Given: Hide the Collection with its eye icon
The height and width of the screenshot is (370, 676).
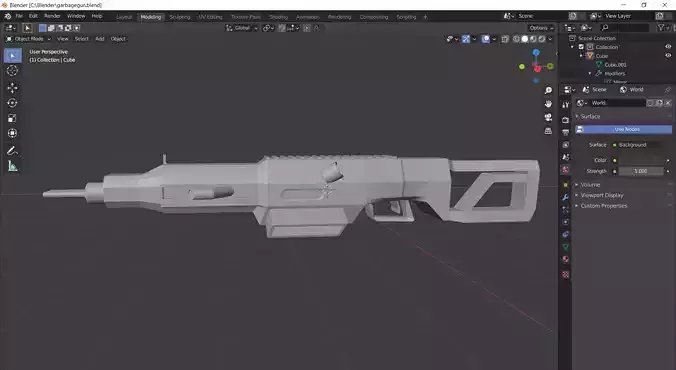Looking at the screenshot, I should click(668, 47).
